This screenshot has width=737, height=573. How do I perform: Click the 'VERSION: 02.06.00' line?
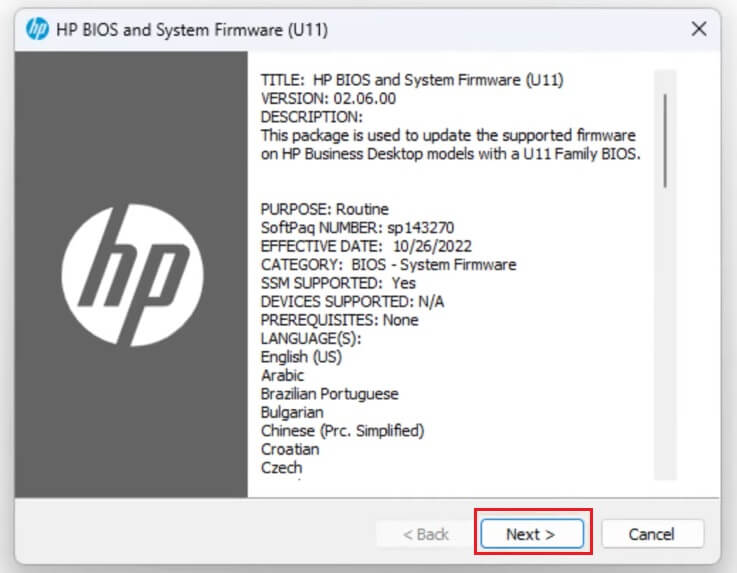[328, 98]
